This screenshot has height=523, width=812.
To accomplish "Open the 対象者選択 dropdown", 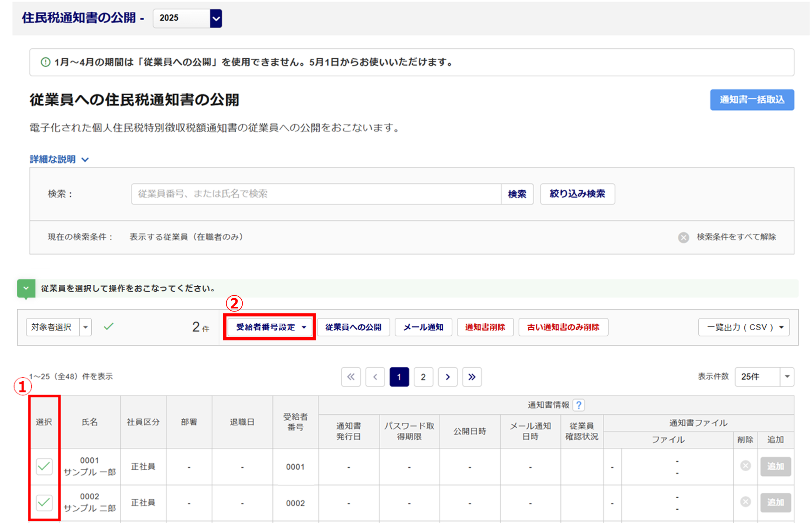I will [59, 327].
